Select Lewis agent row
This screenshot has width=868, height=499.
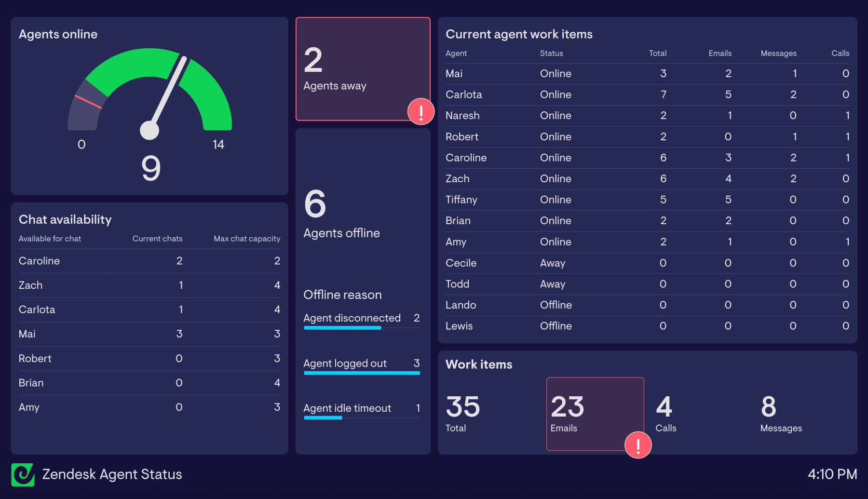click(x=647, y=326)
